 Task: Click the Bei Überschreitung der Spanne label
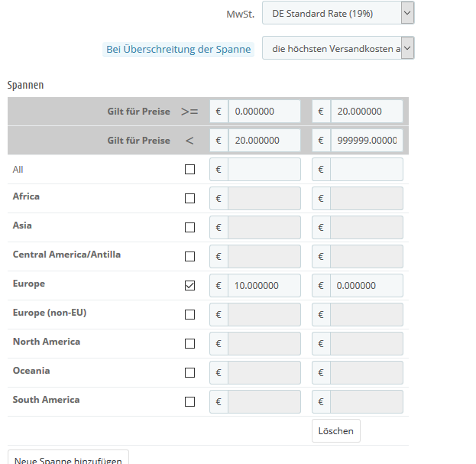(178, 49)
